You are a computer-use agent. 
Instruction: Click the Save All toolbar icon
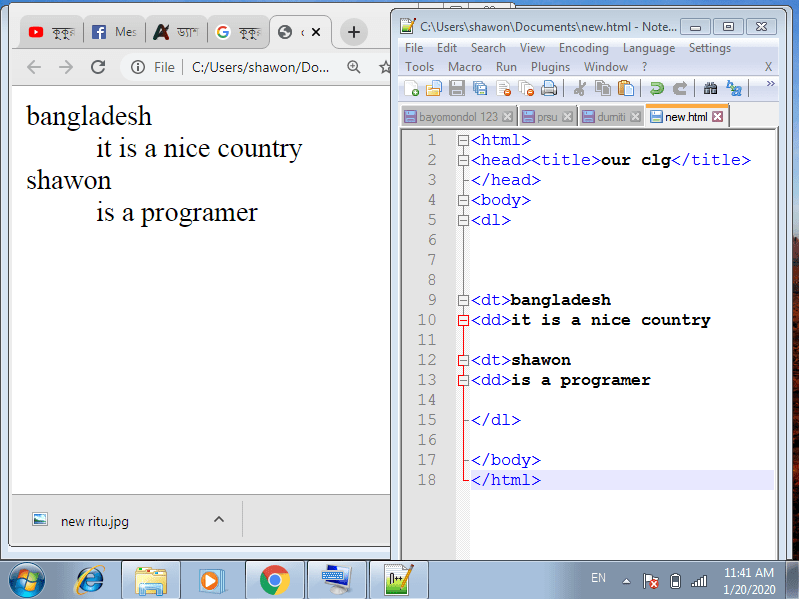[x=479, y=88]
